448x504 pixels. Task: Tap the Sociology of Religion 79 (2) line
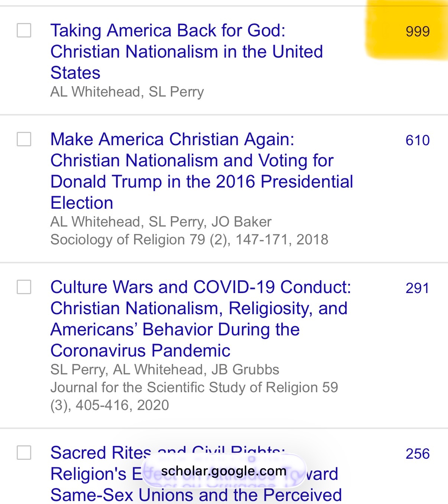pyautogui.click(x=189, y=240)
